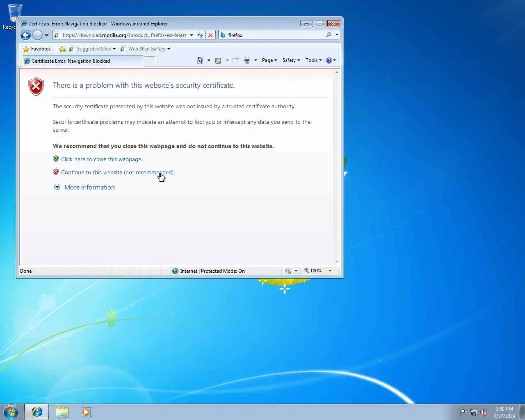525x420 pixels.
Task: Click the Action Center flag tray icon
Action: [463, 412]
